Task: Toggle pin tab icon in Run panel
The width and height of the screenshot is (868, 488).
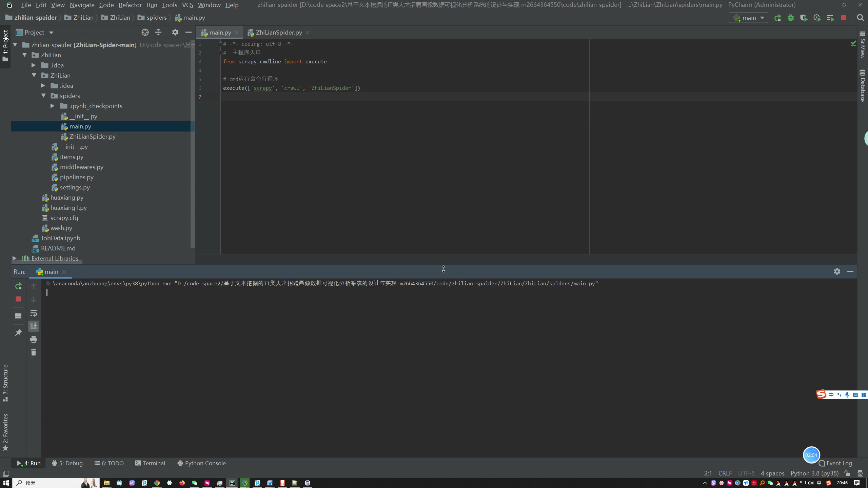Action: (x=18, y=332)
